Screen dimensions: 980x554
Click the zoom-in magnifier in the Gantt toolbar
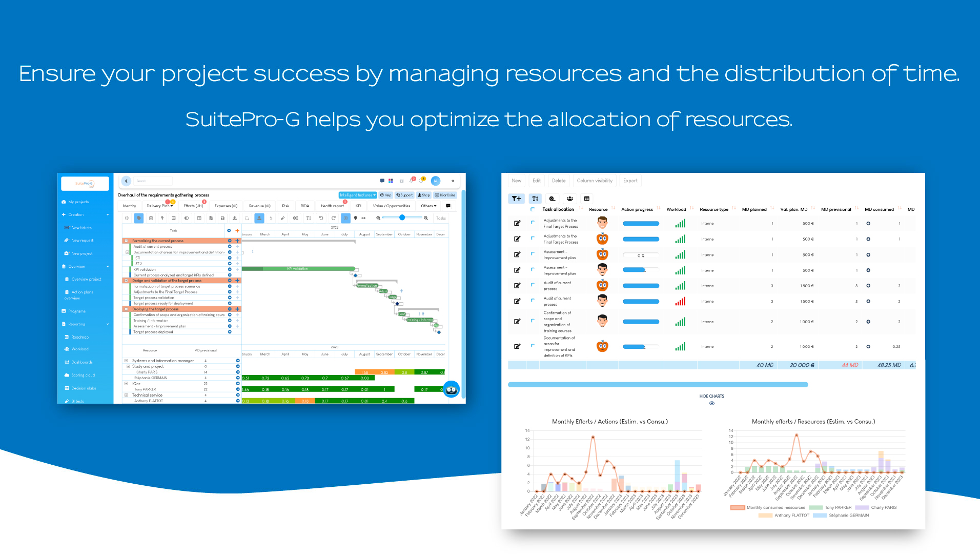point(378,218)
